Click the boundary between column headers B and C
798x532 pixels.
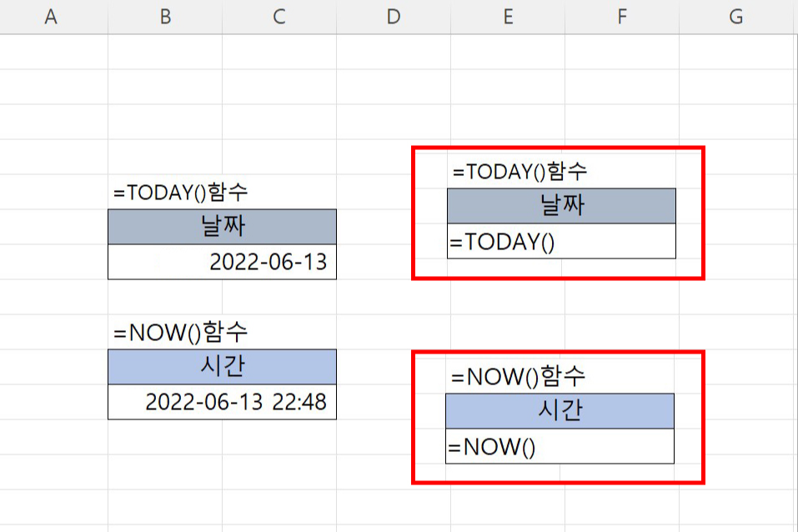pos(222,16)
